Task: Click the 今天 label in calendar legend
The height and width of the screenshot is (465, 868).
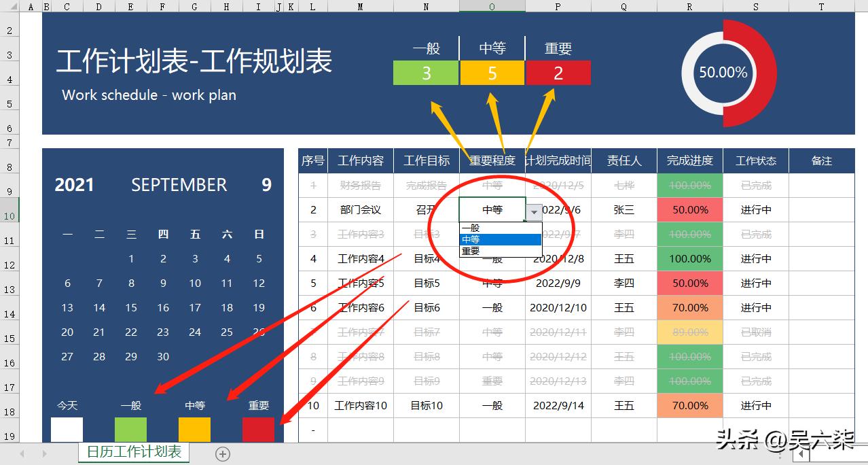Action: 67,405
